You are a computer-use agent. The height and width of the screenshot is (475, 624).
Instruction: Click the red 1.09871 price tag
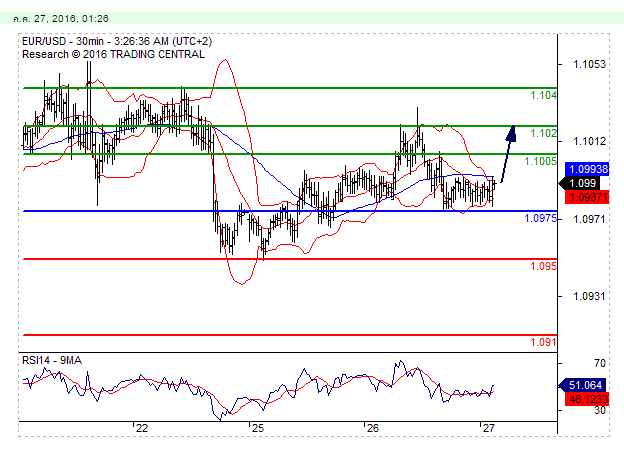coord(587,197)
